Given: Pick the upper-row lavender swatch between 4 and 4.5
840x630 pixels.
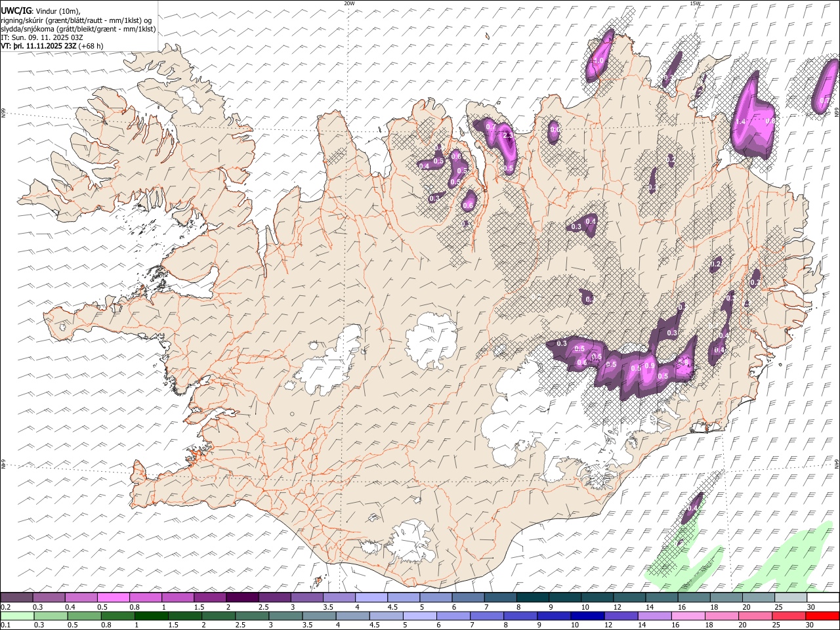Looking at the screenshot, I should [x=371, y=598].
